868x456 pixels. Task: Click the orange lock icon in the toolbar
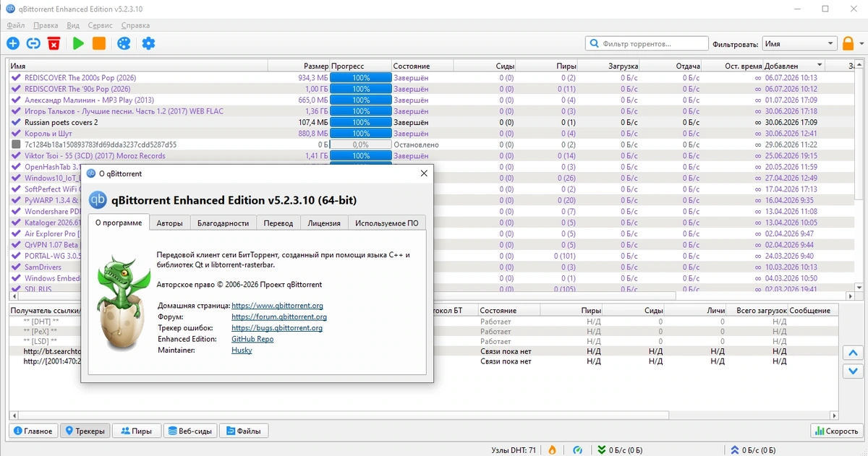(x=848, y=43)
